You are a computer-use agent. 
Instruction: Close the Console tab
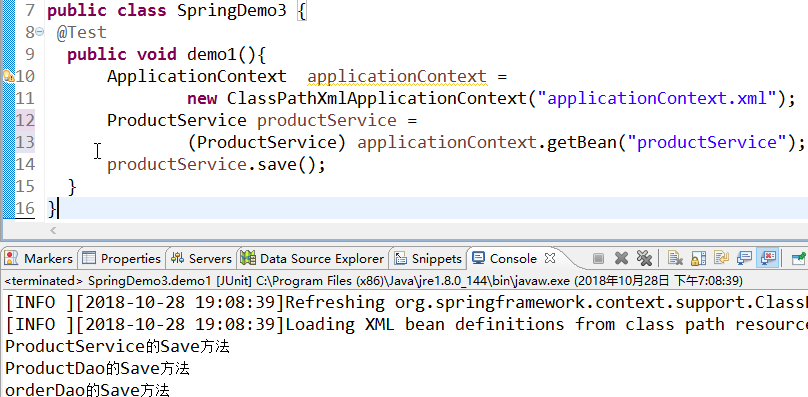tap(550, 258)
